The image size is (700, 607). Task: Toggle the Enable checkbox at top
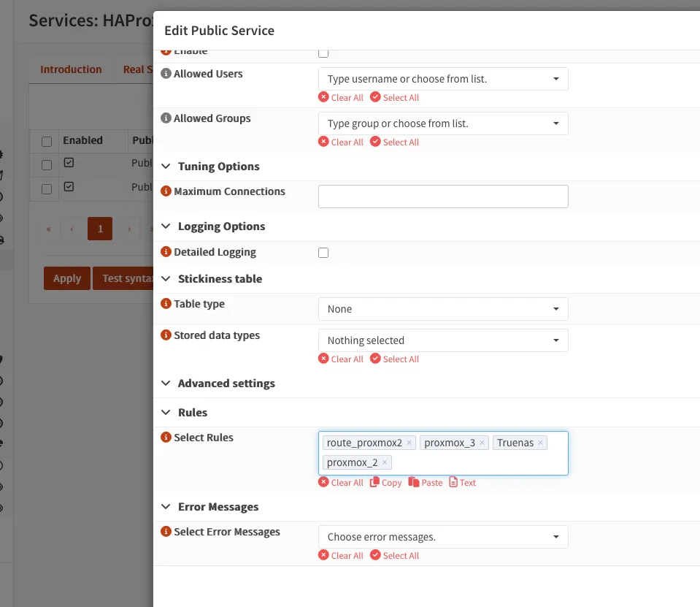point(323,53)
